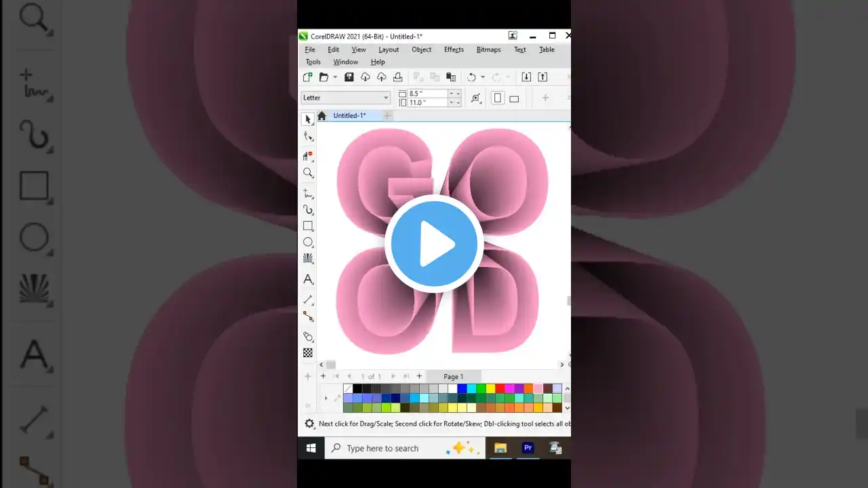Click the account sign-in icon in title bar
This screenshot has height=488, width=868.
click(513, 36)
